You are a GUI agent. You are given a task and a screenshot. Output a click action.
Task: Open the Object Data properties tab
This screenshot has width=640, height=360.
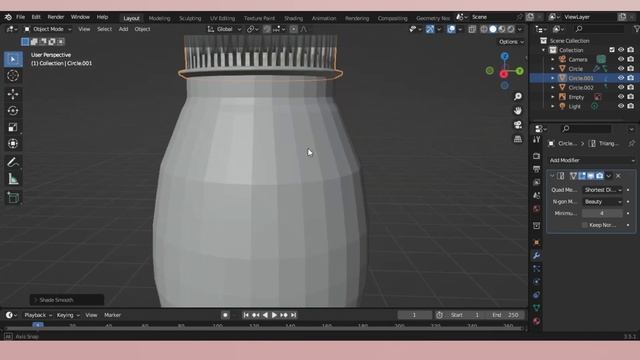[x=536, y=308]
